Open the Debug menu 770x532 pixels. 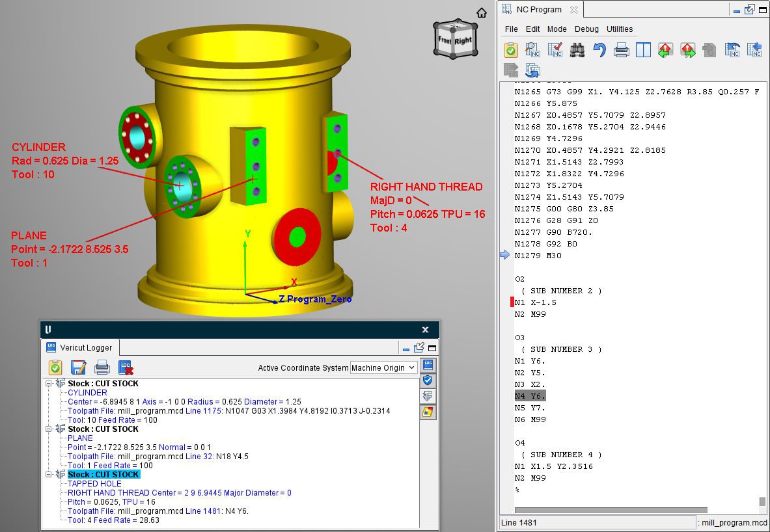[586, 29]
